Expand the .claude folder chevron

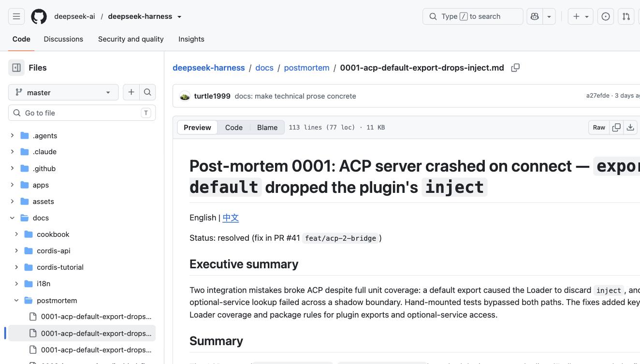(12, 152)
